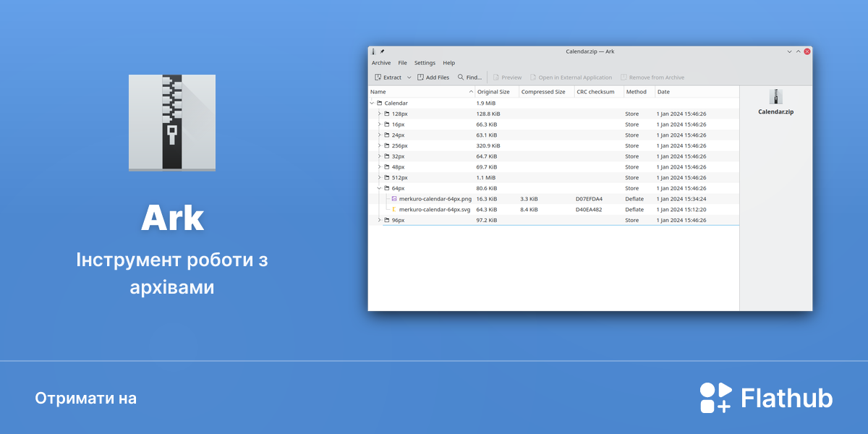Image resolution: width=868 pixels, height=434 pixels.
Task: Click the Flathub logo icon
Action: point(715,398)
